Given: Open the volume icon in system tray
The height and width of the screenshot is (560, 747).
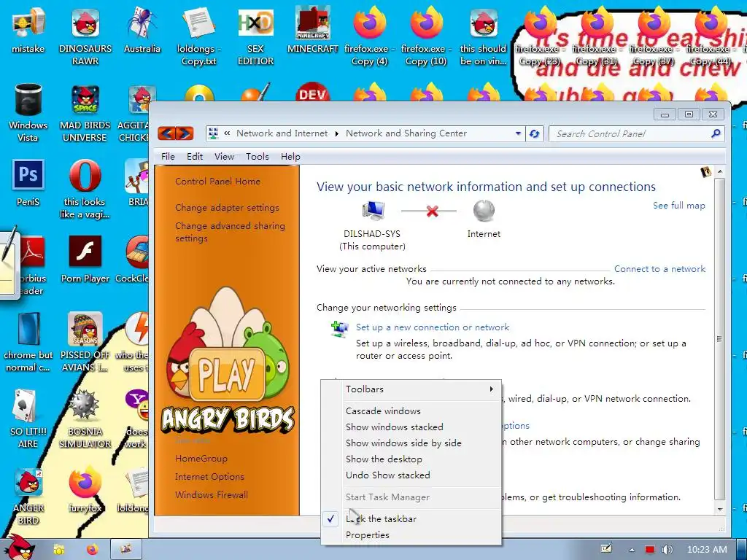Looking at the screenshot, I should 667,550.
